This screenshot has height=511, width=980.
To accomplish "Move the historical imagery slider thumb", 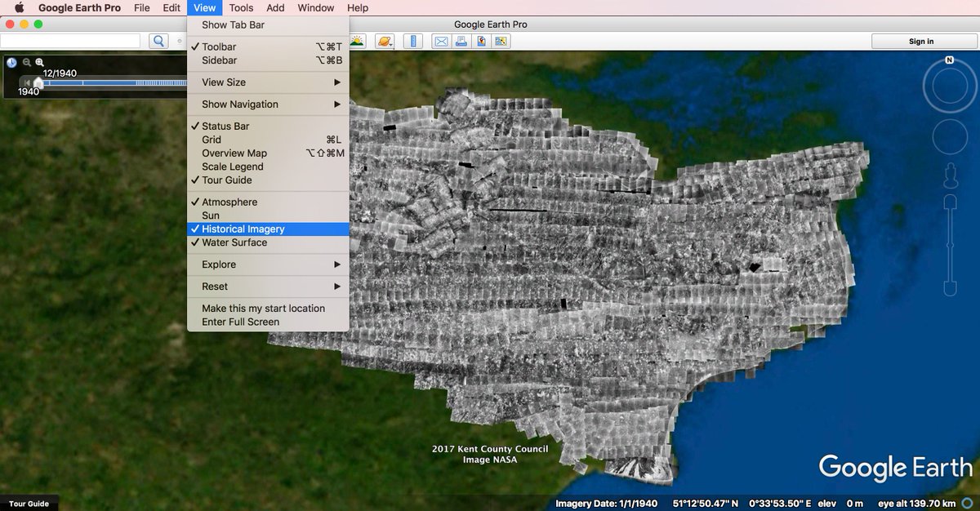I will pyautogui.click(x=38, y=82).
